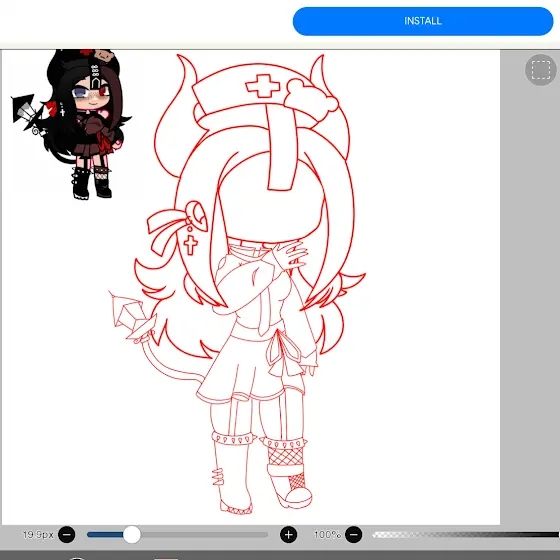Click the cross earring in the lineart

click(190, 245)
